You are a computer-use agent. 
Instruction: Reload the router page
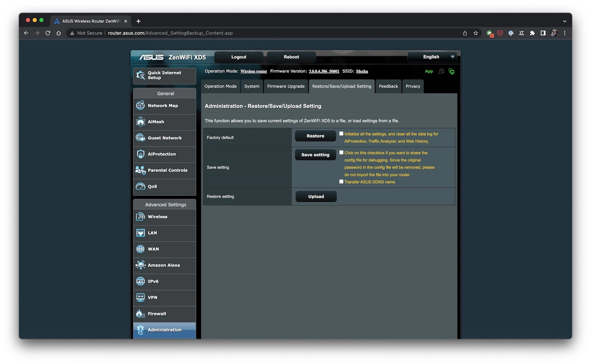(48, 33)
